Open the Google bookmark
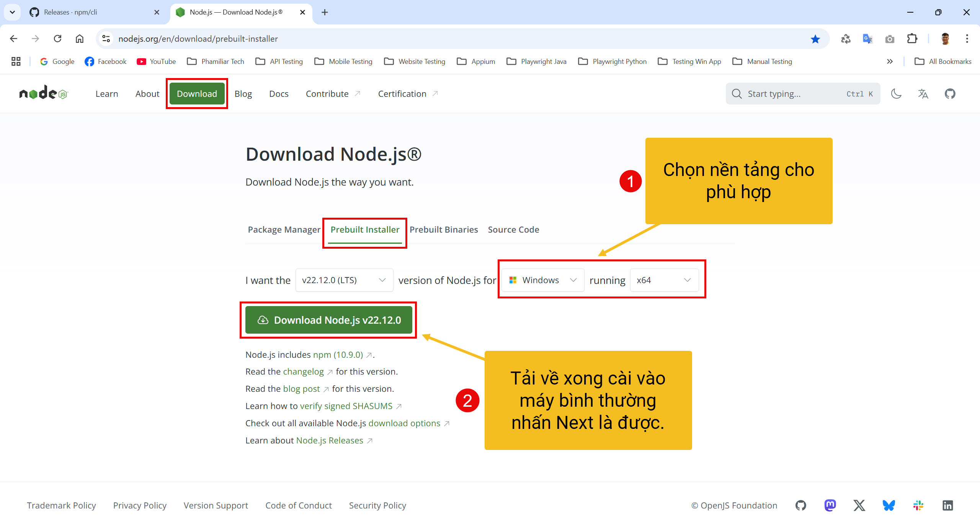 pos(57,61)
